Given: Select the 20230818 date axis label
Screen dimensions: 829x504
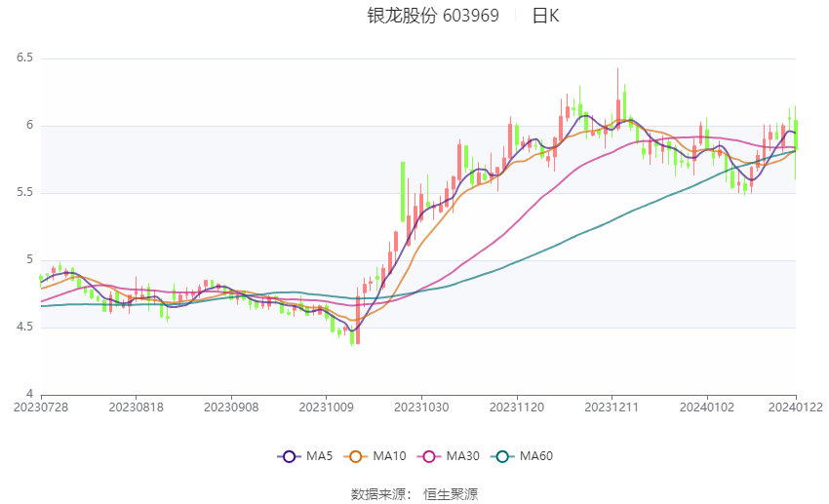Looking at the screenshot, I should pyautogui.click(x=136, y=407).
